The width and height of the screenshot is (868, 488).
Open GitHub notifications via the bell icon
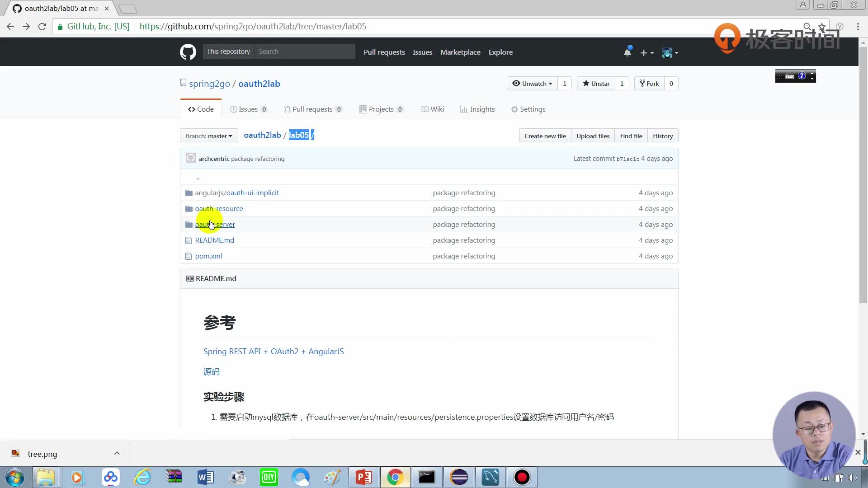627,52
